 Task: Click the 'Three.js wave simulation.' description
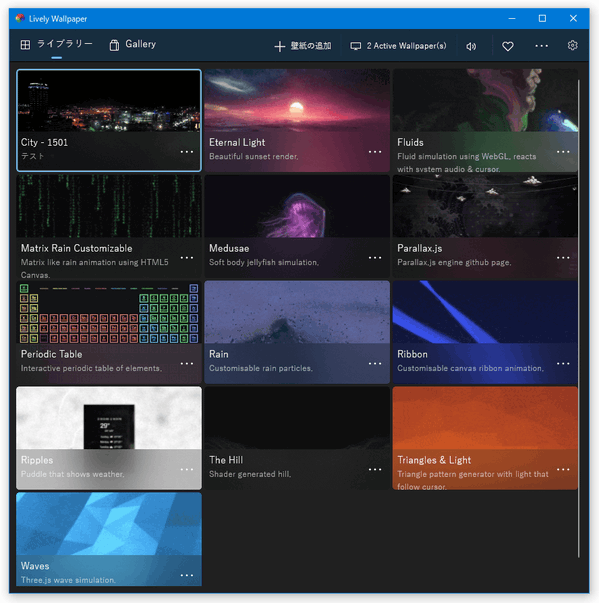(x=68, y=580)
